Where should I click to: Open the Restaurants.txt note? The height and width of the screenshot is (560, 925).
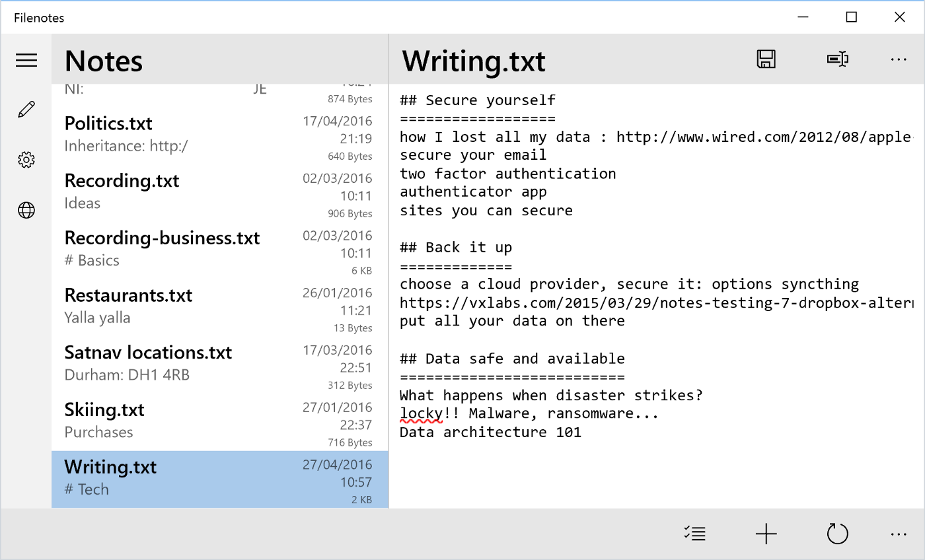point(220,308)
